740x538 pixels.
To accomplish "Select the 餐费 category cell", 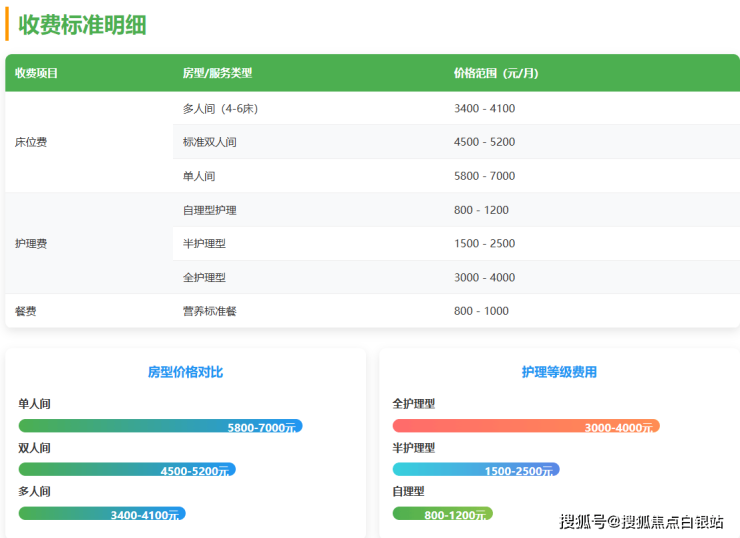I will click(26, 311).
